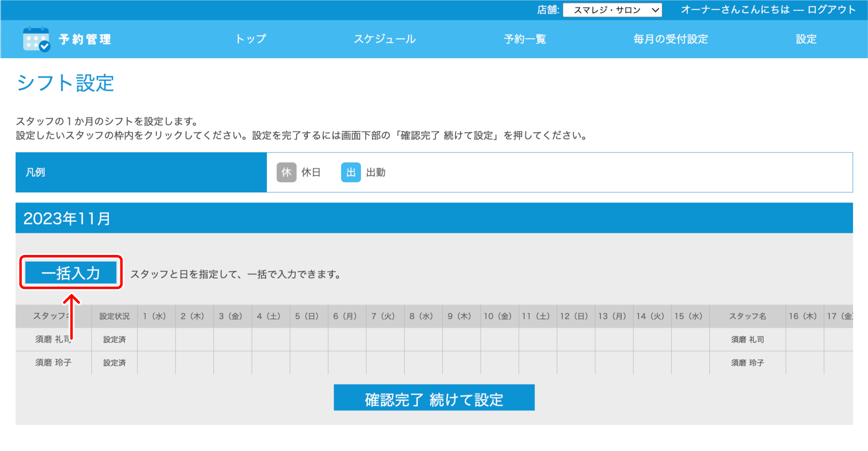Go to the トップ menu
The height and width of the screenshot is (451, 868).
click(x=250, y=39)
